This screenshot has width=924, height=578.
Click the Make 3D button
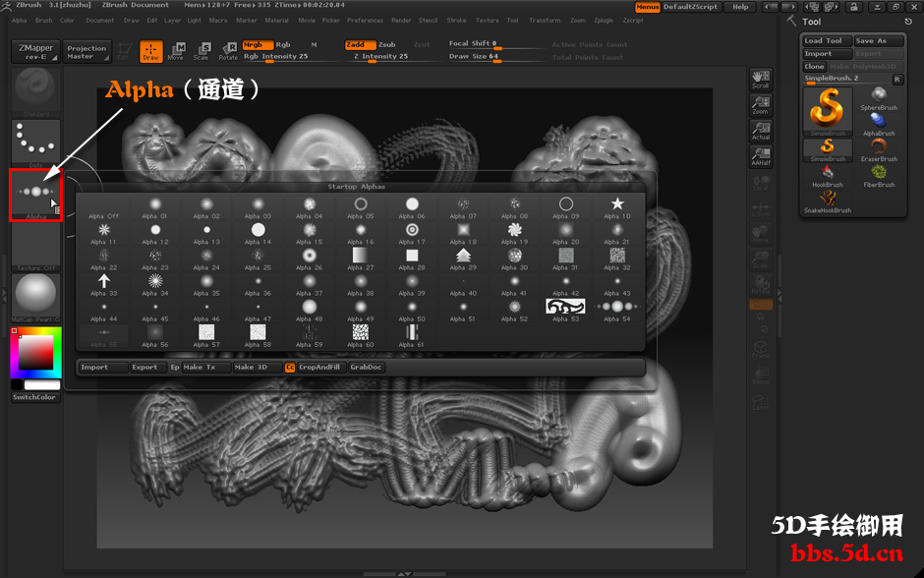(258, 367)
